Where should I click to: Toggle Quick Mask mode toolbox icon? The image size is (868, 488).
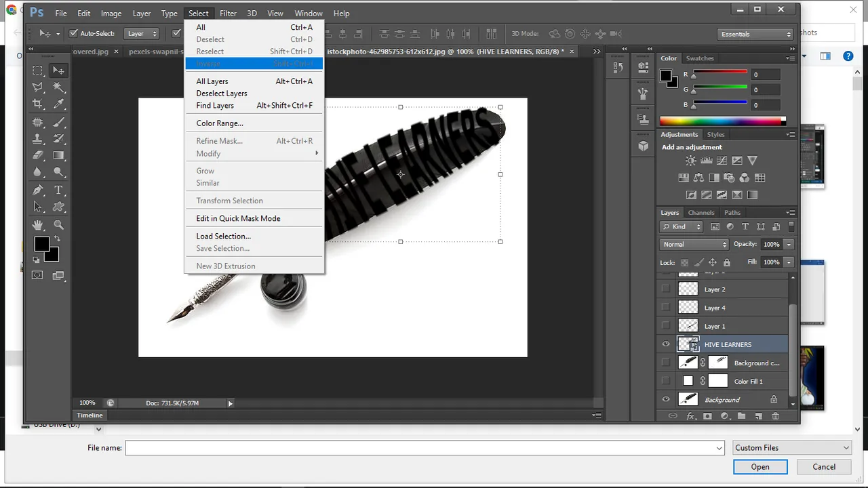pos(37,275)
